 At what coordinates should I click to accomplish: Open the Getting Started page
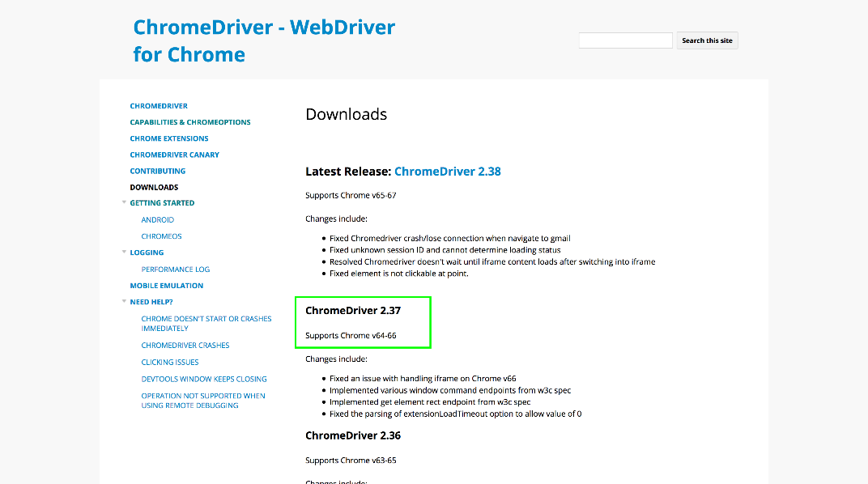(x=162, y=203)
